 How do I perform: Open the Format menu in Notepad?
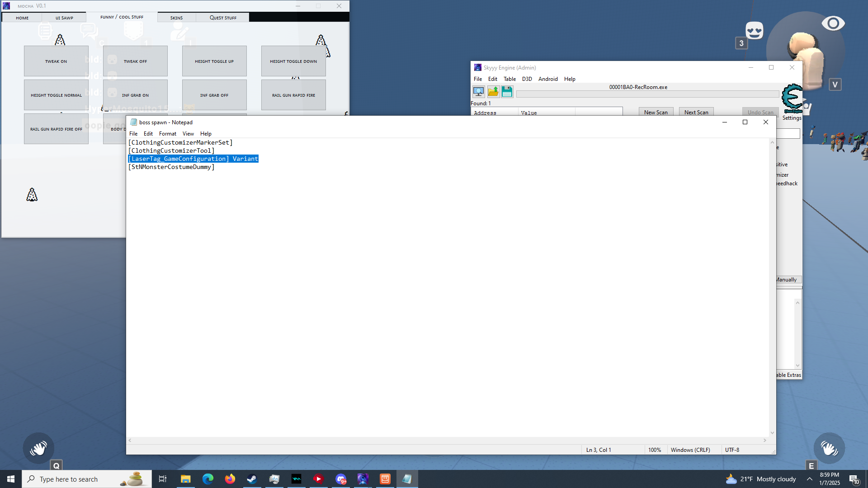(167, 134)
